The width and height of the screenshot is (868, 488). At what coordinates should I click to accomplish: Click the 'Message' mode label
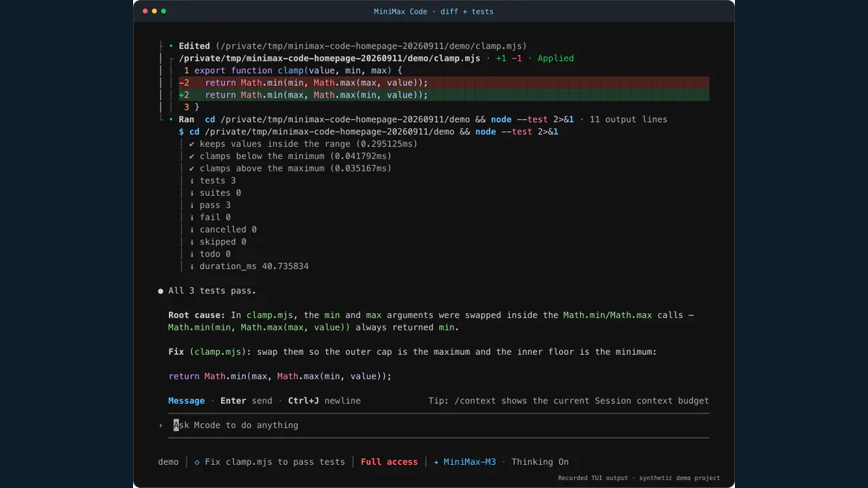[x=187, y=401]
